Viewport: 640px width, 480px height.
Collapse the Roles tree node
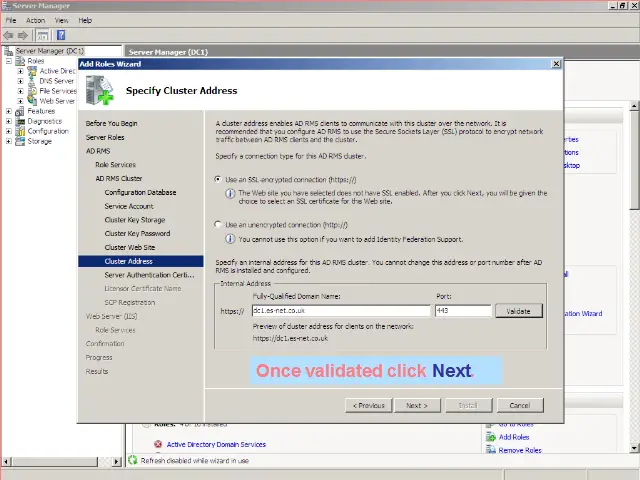[8, 61]
